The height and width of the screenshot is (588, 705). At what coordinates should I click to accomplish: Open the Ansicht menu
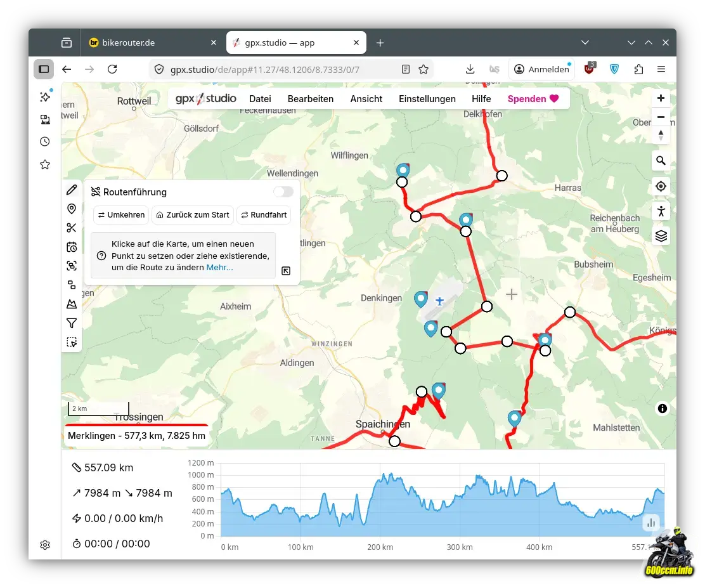[366, 99]
